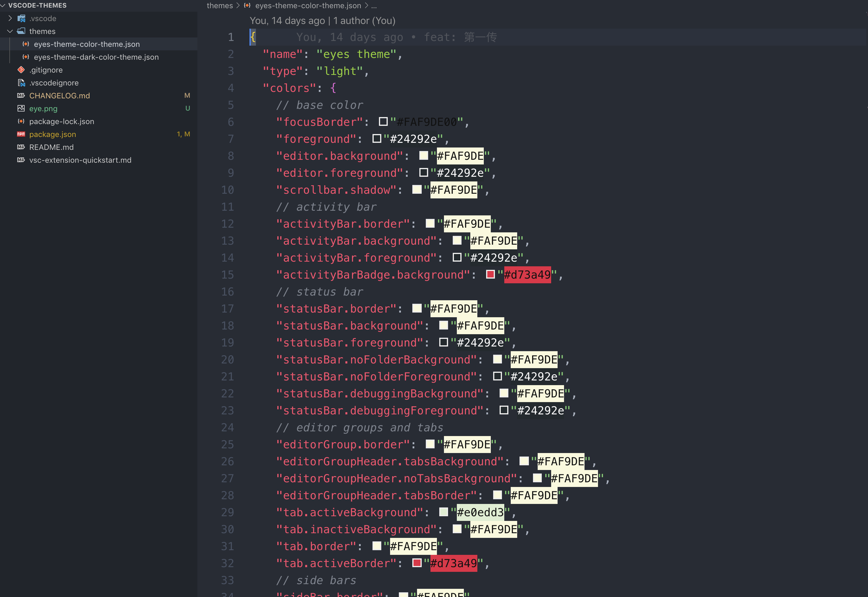
Task: Click the CHANGELOG.md markdown icon
Action: pos(21,96)
